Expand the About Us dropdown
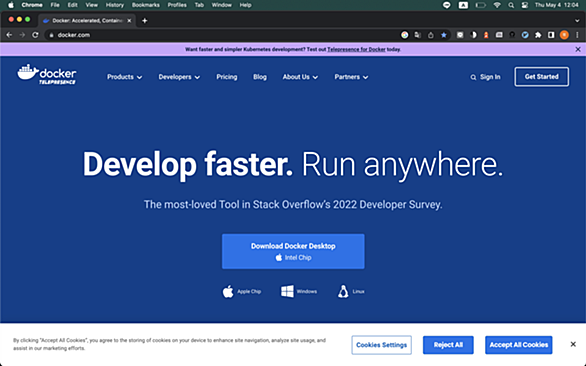Viewport: 586px width, 366px height. [x=300, y=77]
